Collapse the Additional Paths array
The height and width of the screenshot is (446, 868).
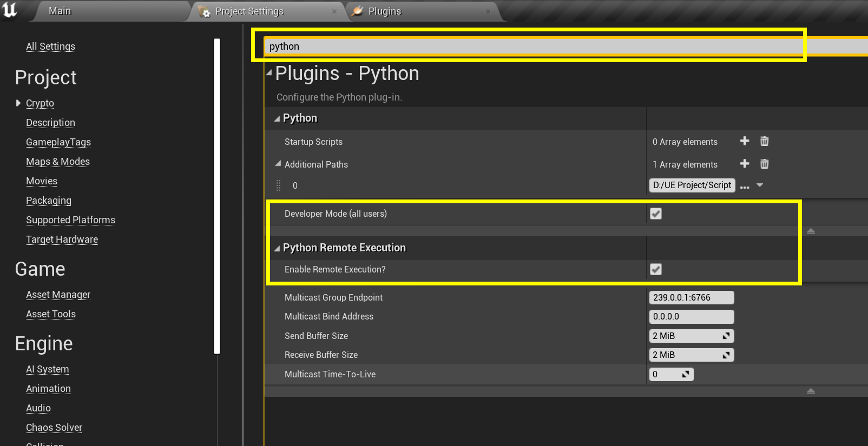[278, 163]
